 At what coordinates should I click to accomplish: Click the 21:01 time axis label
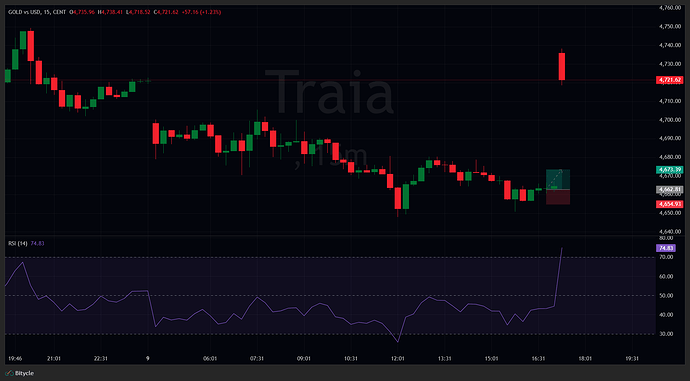[54, 359]
